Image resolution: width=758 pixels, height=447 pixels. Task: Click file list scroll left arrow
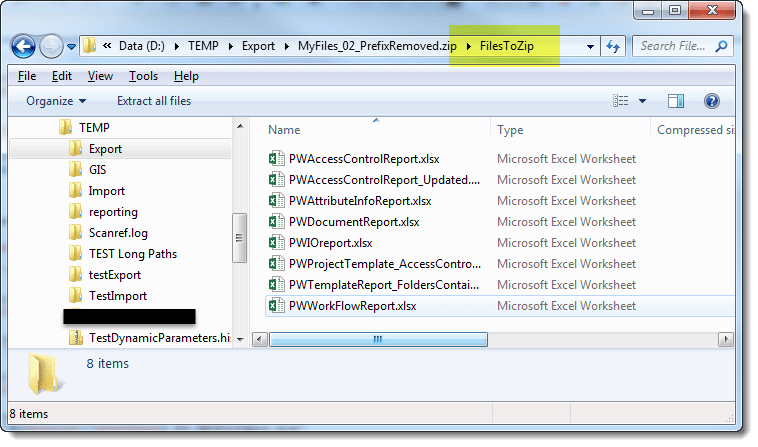point(260,340)
